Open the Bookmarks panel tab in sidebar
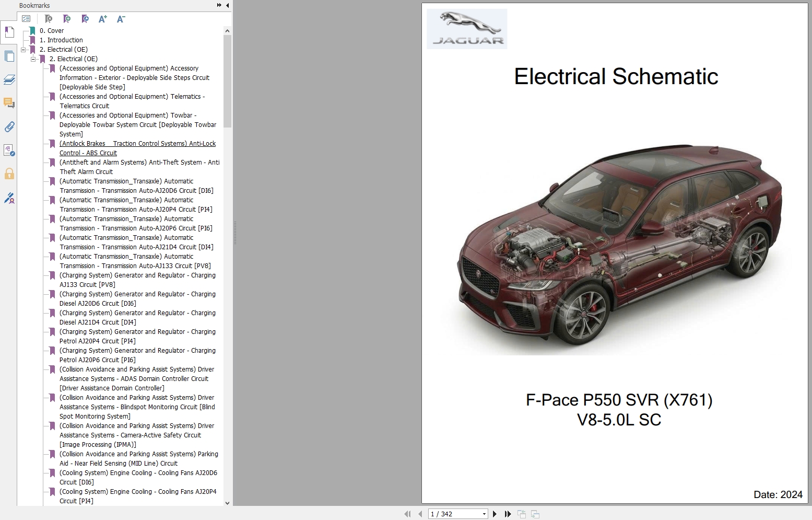 click(x=9, y=32)
